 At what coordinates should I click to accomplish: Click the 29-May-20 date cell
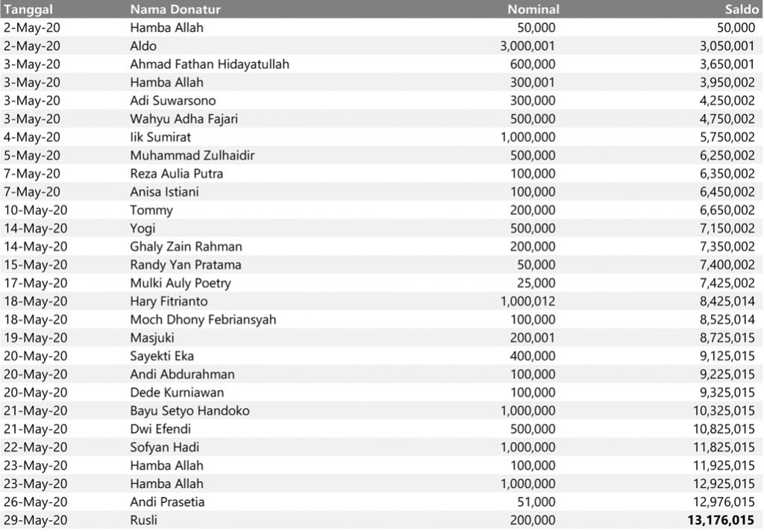tap(35, 521)
